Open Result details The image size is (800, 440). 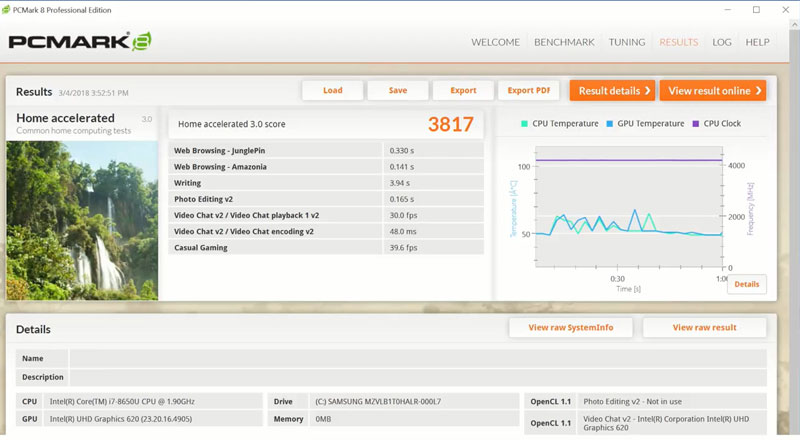[612, 90]
